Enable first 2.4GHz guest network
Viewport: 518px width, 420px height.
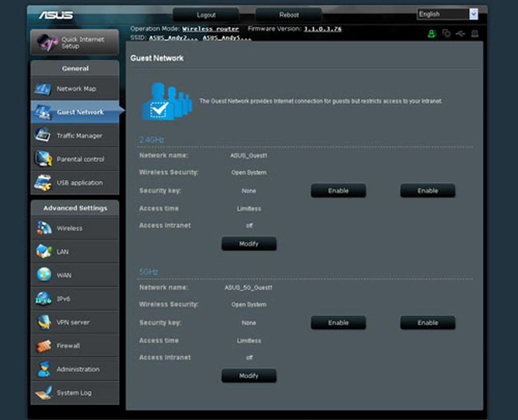(338, 191)
